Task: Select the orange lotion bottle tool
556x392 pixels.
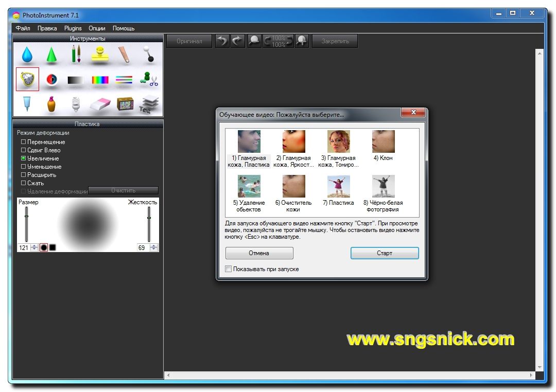Action: 51,104
